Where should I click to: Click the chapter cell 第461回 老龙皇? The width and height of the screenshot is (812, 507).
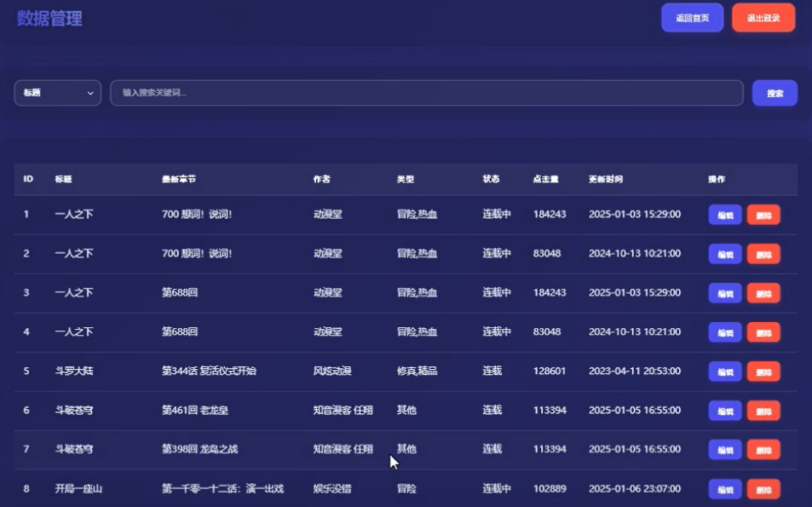[x=195, y=410]
